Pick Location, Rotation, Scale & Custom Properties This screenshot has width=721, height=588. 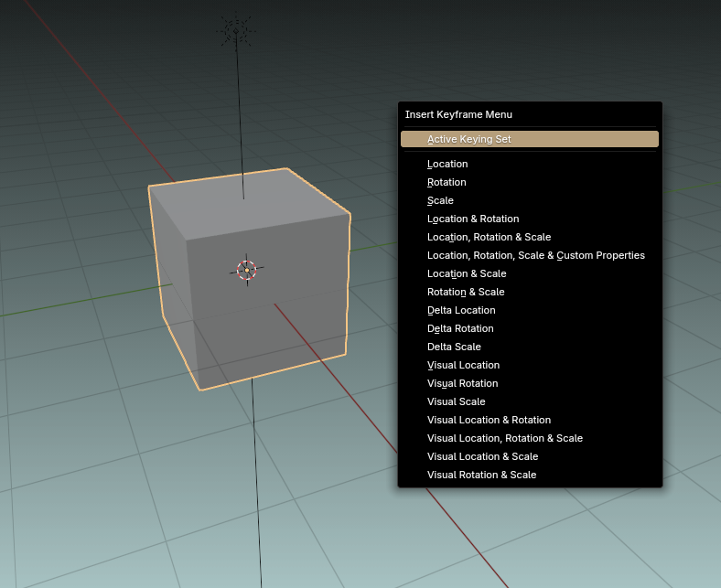(529, 256)
